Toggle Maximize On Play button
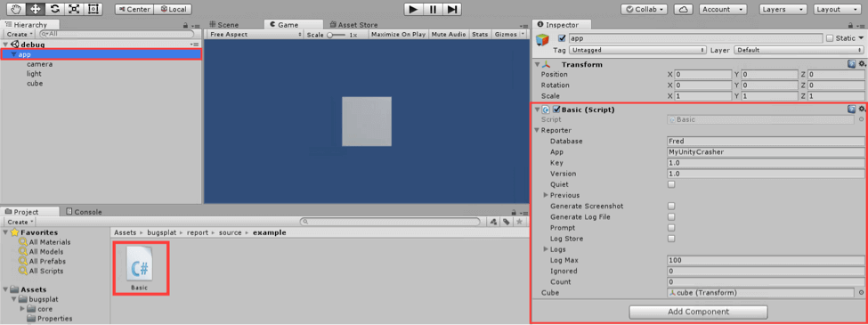This screenshot has width=868, height=325. click(398, 35)
